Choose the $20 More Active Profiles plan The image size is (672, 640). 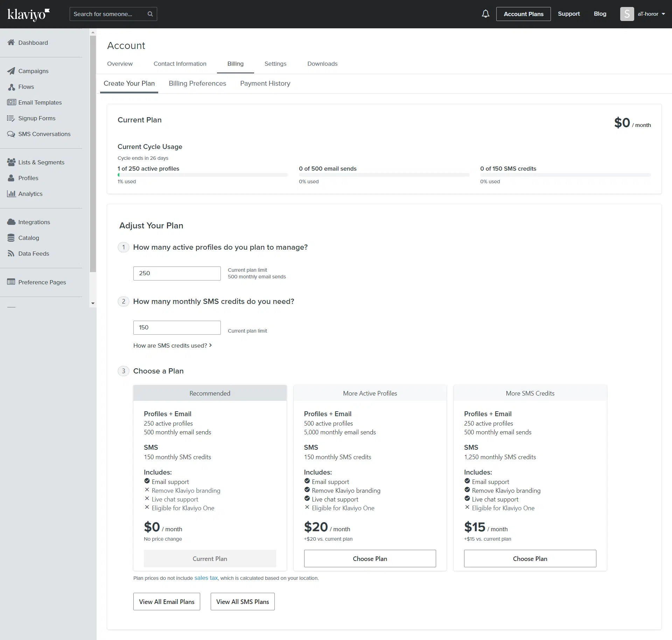click(370, 559)
